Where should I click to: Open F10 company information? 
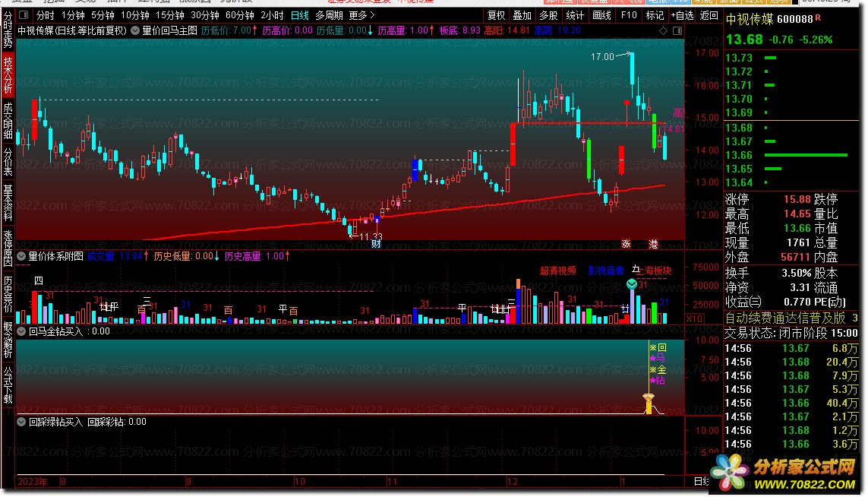tap(629, 15)
